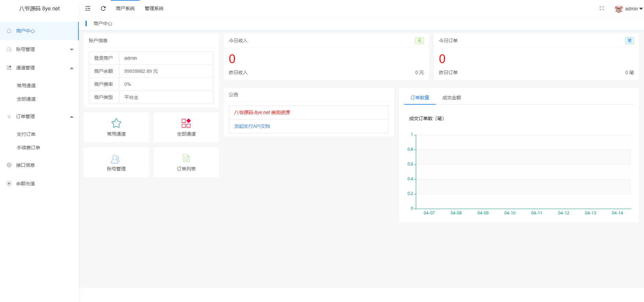This screenshot has width=644, height=302.
Task: Toggle the sidebar collapse icon
Action: [x=87, y=8]
